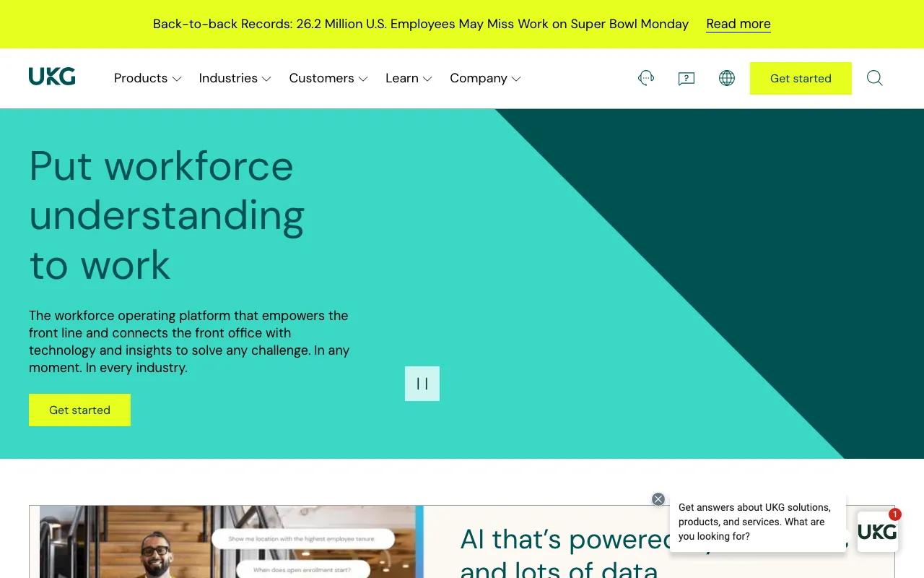This screenshot has width=924, height=578.
Task: Select the Super Bowl Monday announcement text
Action: click(x=421, y=24)
